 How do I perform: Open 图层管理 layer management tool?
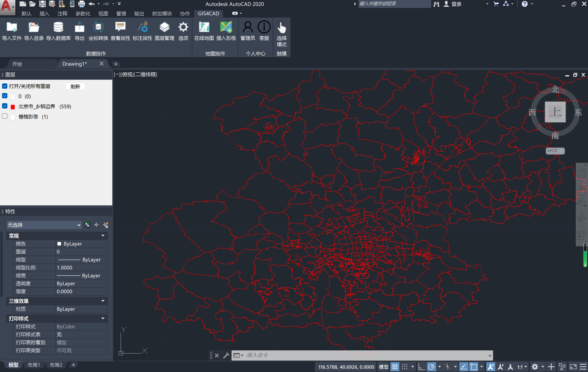point(164,28)
